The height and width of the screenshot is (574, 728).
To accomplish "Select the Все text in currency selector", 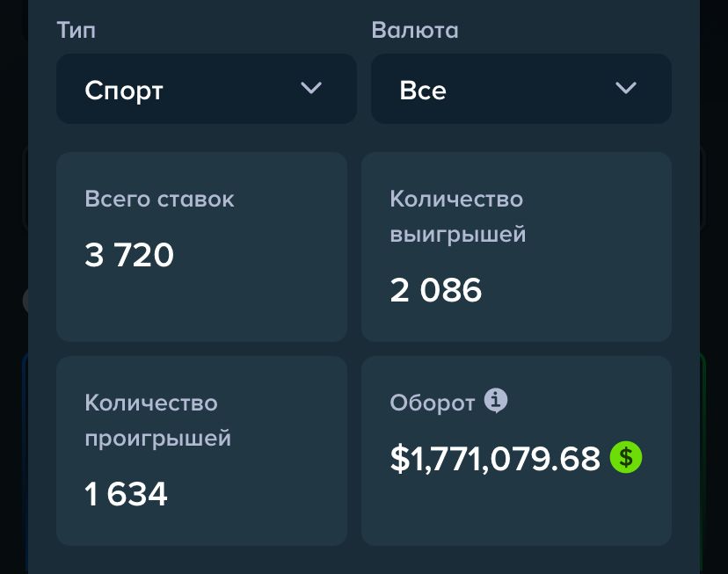I will (423, 90).
